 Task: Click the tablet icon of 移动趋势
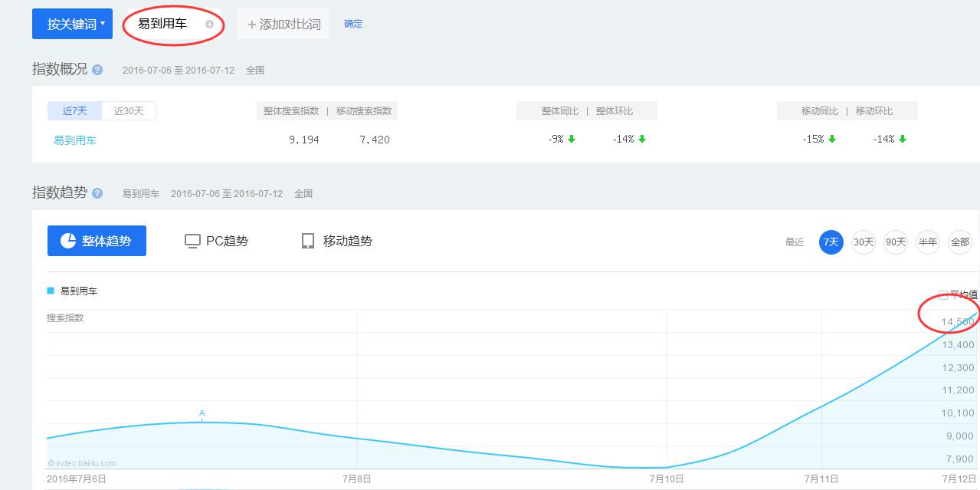(x=308, y=241)
